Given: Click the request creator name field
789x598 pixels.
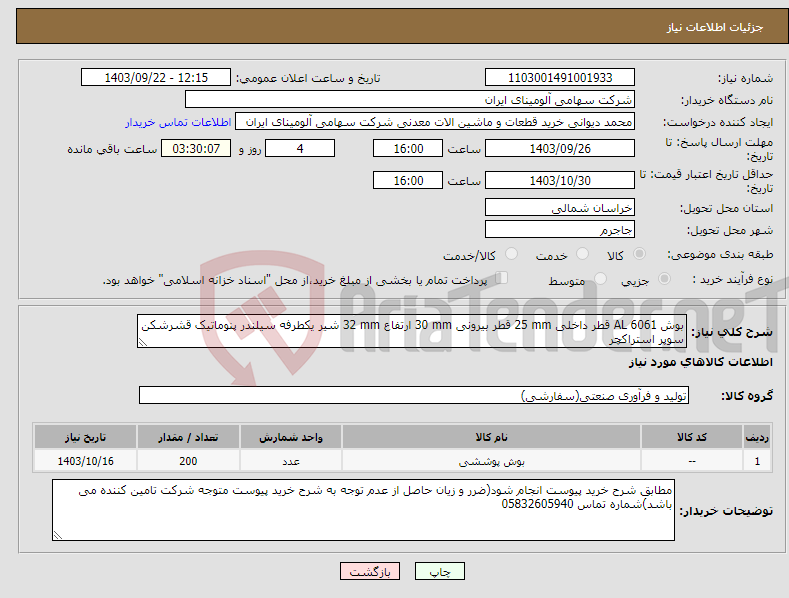Looking at the screenshot, I should (435, 121).
